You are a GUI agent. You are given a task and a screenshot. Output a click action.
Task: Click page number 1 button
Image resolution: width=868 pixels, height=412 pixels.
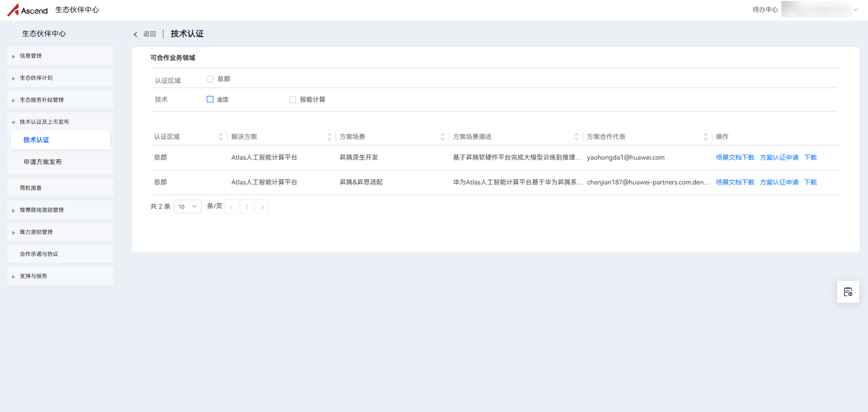[x=247, y=207]
